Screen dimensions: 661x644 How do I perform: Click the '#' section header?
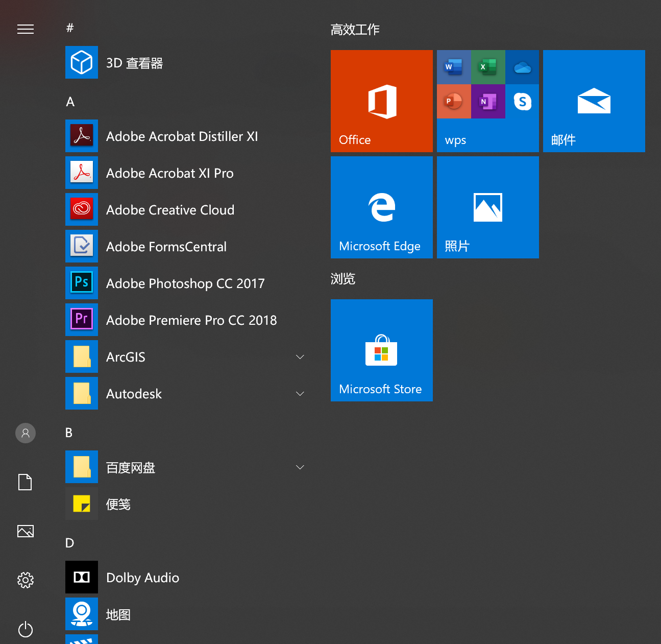pos(70,28)
